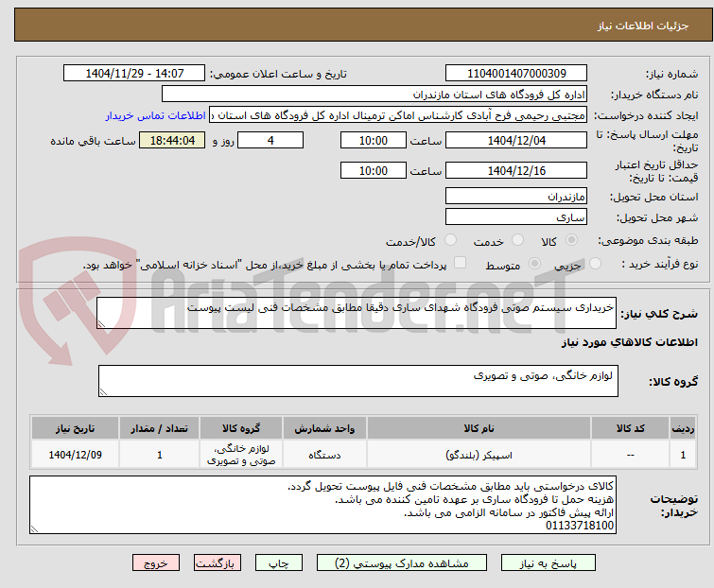The width and height of the screenshot is (714, 588).
Task: Click the نام دستگاه خریدار field
Action: tap(374, 95)
